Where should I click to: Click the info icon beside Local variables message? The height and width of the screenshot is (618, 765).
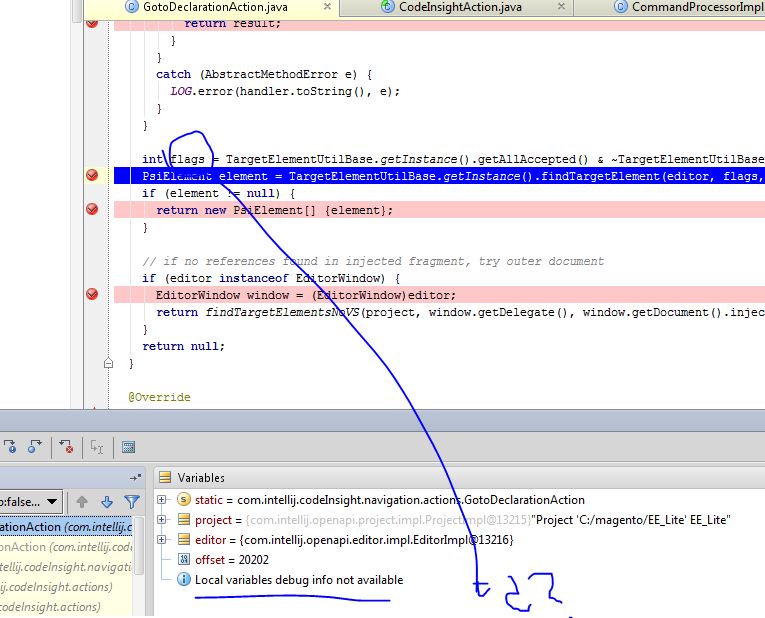183,579
